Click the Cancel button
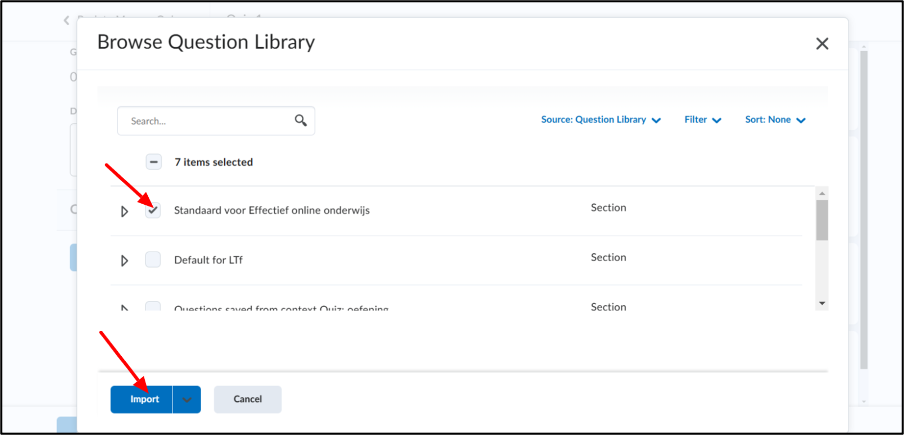The image size is (904, 436). (x=248, y=399)
